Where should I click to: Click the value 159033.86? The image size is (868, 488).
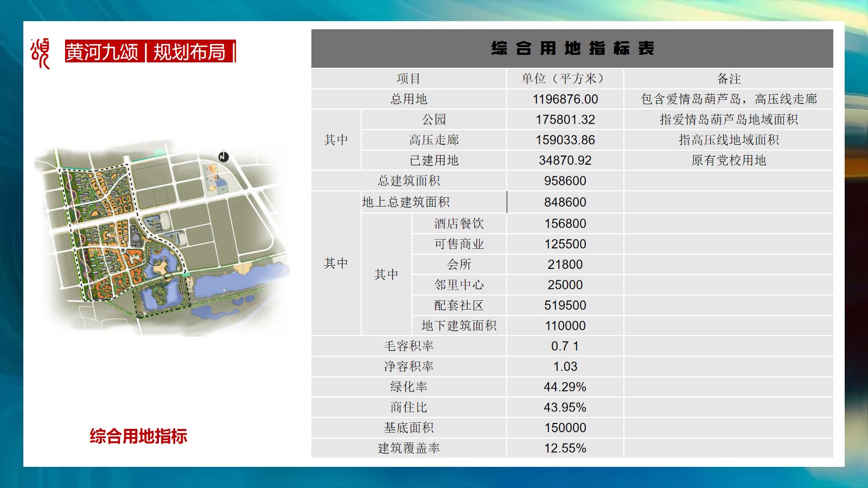coord(565,140)
